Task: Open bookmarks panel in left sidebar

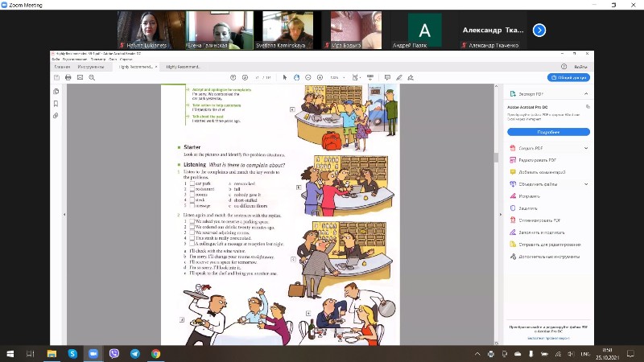Action: 56,104
